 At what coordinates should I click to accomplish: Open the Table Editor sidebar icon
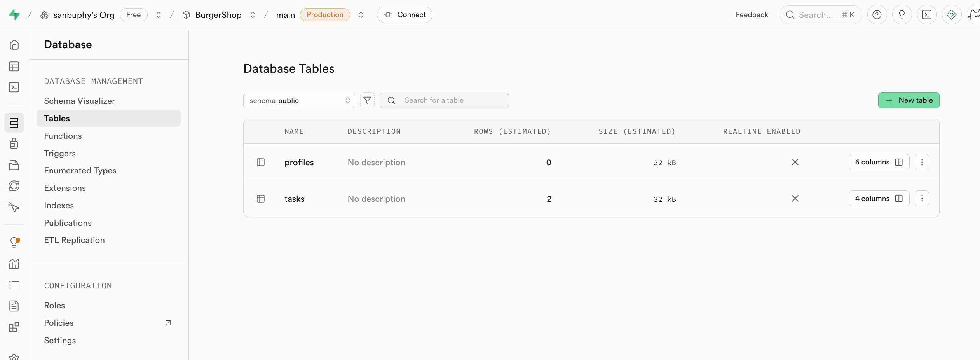pos(14,66)
